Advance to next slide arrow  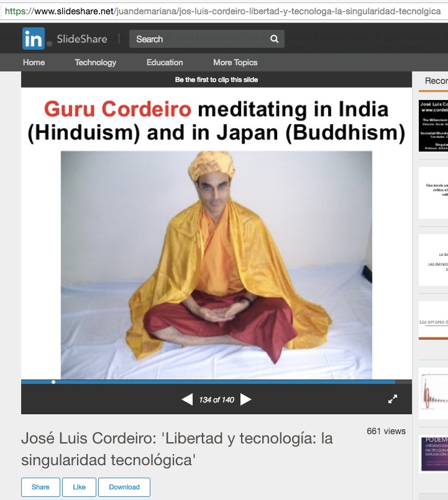tap(246, 399)
